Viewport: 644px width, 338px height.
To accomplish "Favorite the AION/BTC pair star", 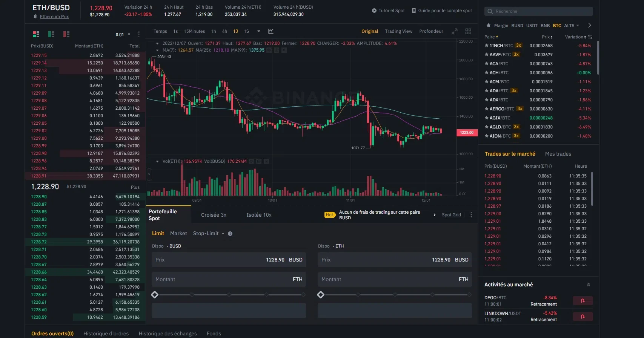I will pos(487,136).
